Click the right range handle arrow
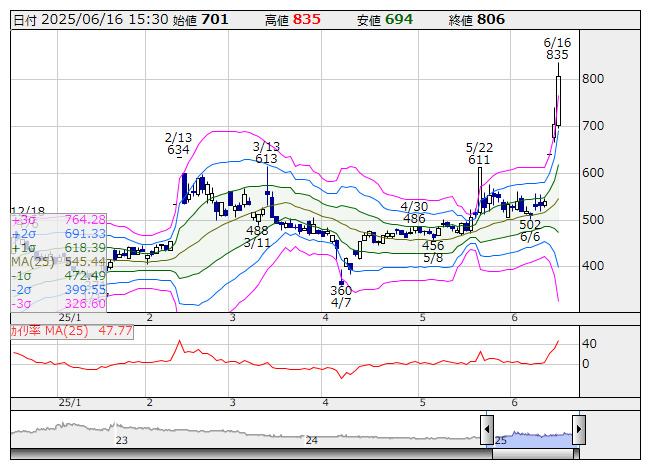This screenshot has width=653, height=470. [579, 430]
